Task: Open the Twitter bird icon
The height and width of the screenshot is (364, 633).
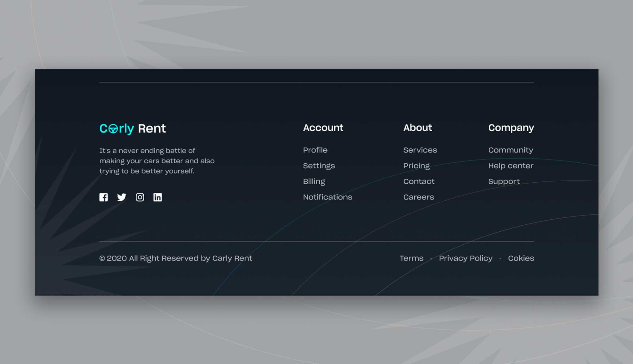Action: pyautogui.click(x=122, y=197)
